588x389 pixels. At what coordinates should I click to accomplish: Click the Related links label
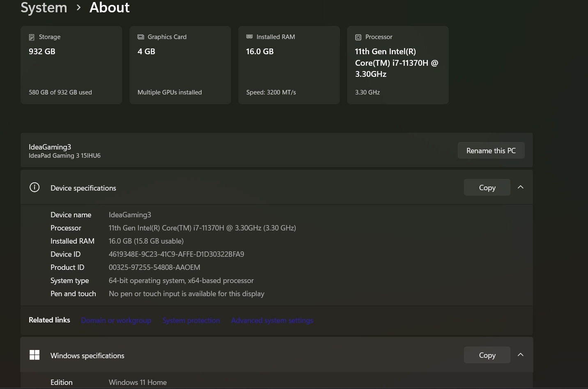(x=49, y=320)
